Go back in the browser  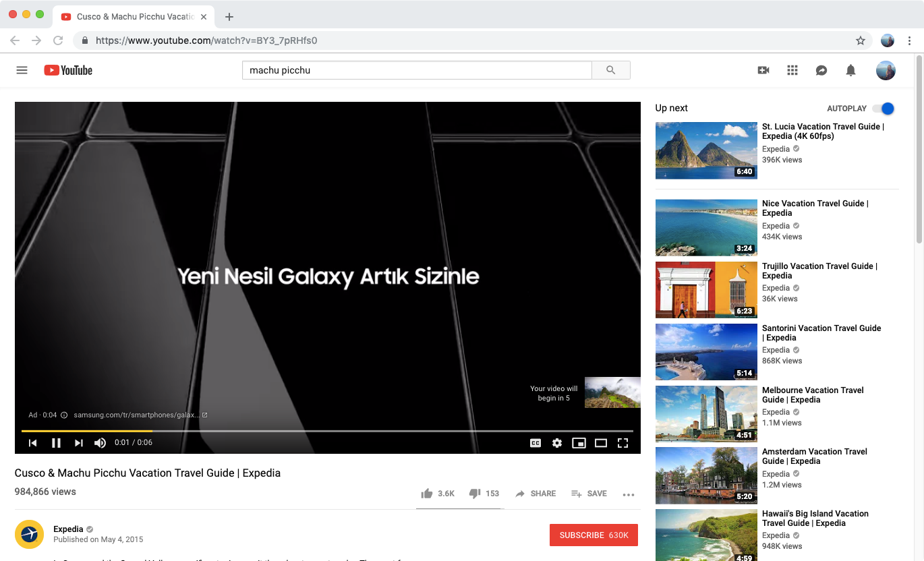(x=15, y=40)
